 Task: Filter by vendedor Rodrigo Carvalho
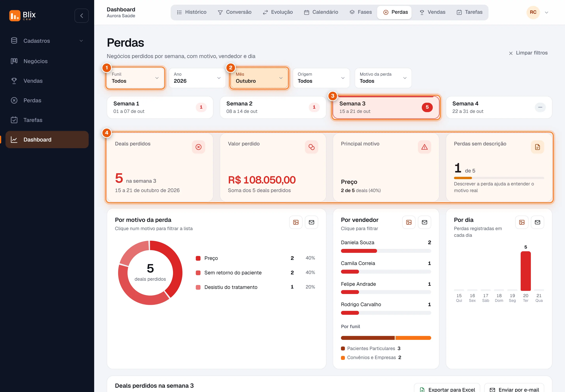pos(386,308)
